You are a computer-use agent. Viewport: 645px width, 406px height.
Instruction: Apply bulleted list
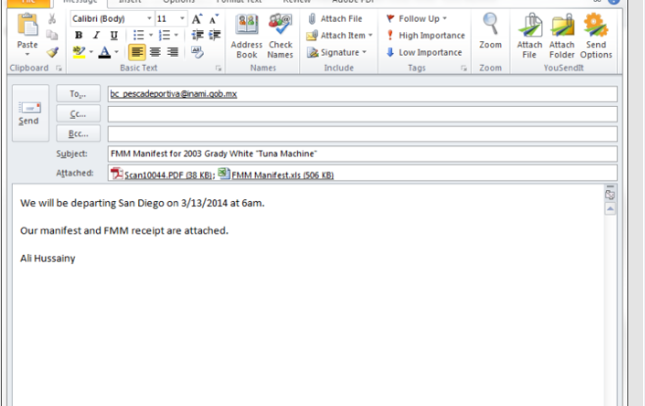[139, 35]
